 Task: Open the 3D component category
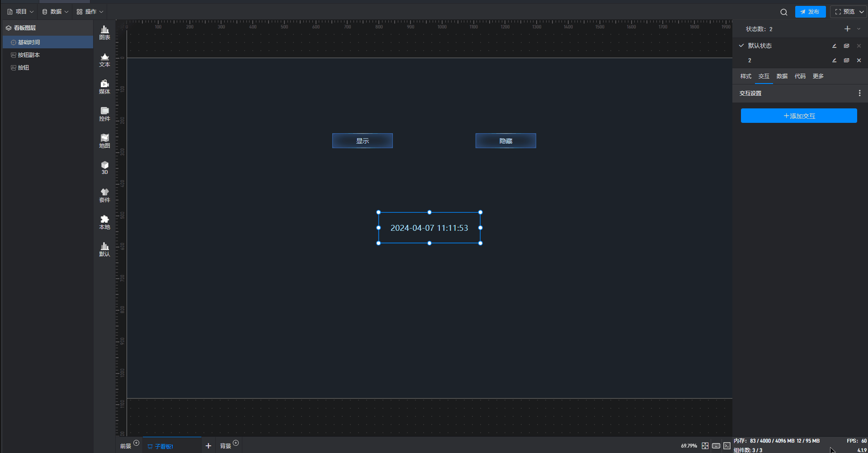104,168
